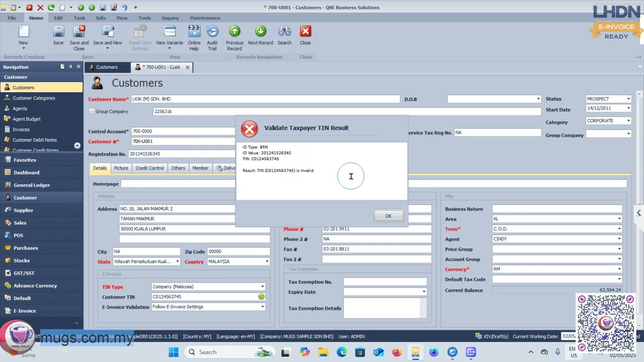Switch to the Edit ribbon tab
The width and height of the screenshot is (644, 362).
[58, 18]
